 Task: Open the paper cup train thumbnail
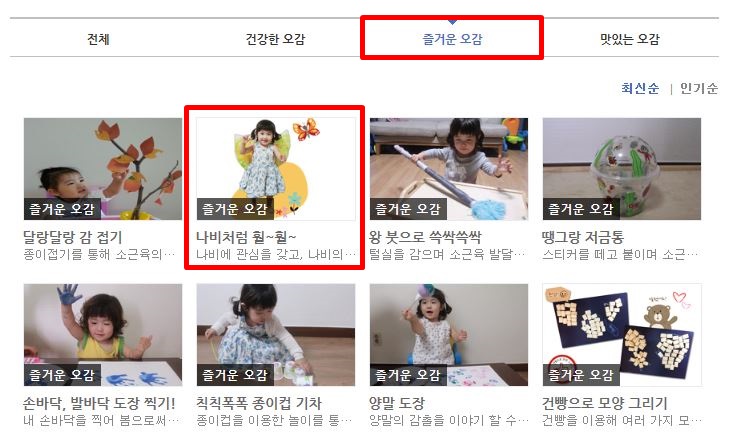tap(276, 335)
